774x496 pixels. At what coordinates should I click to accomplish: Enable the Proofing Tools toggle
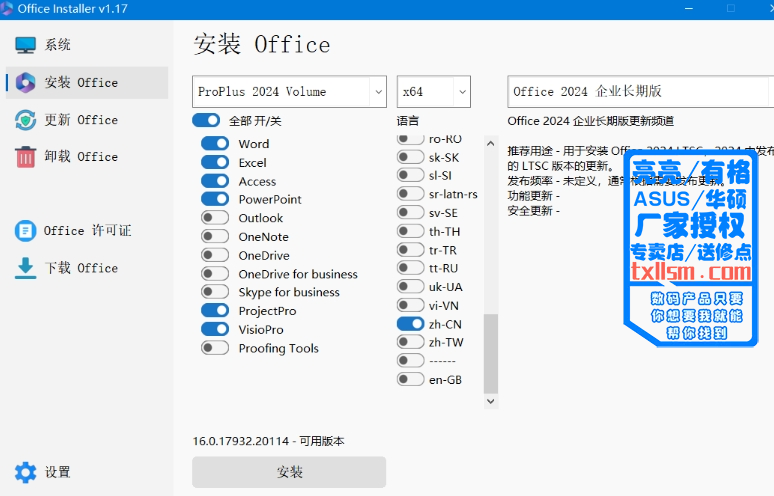pyautogui.click(x=215, y=348)
